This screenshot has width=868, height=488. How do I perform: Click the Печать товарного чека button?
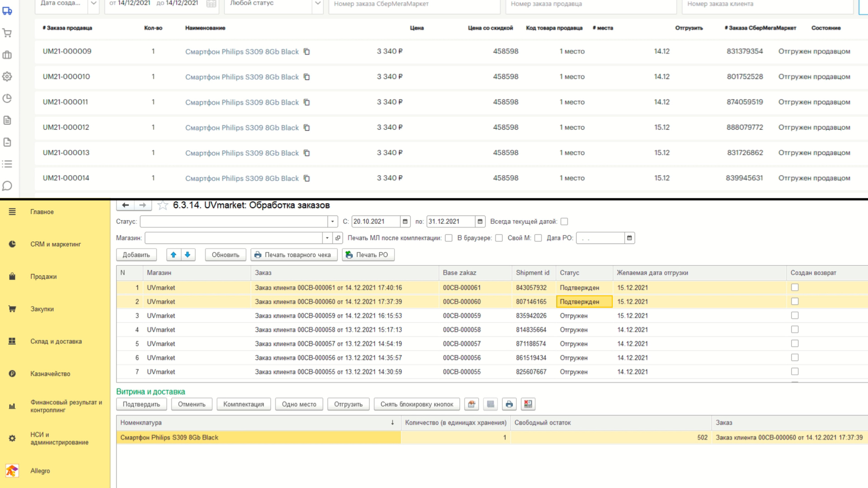(x=294, y=255)
